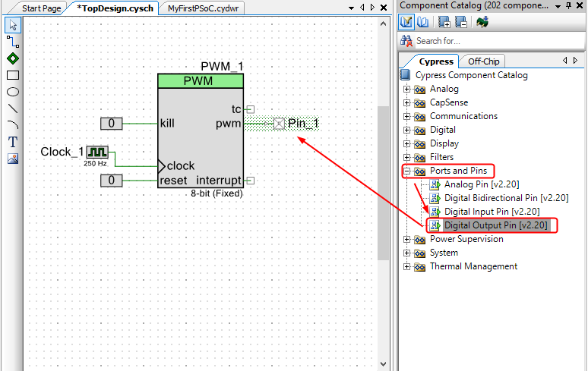Screen dimensions: 588x371
Task: Choose the rectangle shape tool
Action: [x=12, y=75]
